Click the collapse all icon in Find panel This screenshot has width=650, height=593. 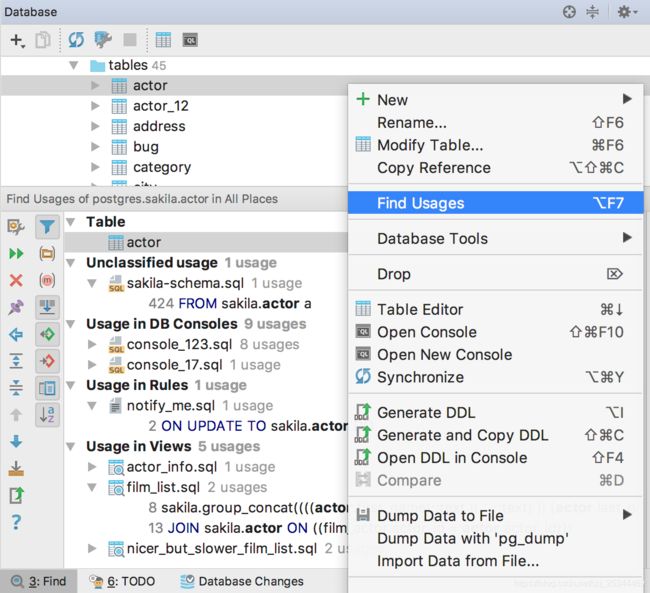point(16,388)
